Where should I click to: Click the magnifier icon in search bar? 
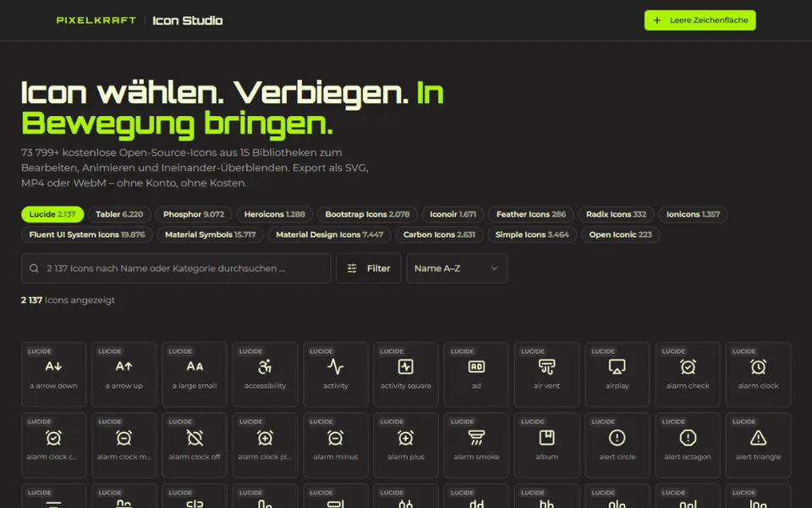coord(34,268)
